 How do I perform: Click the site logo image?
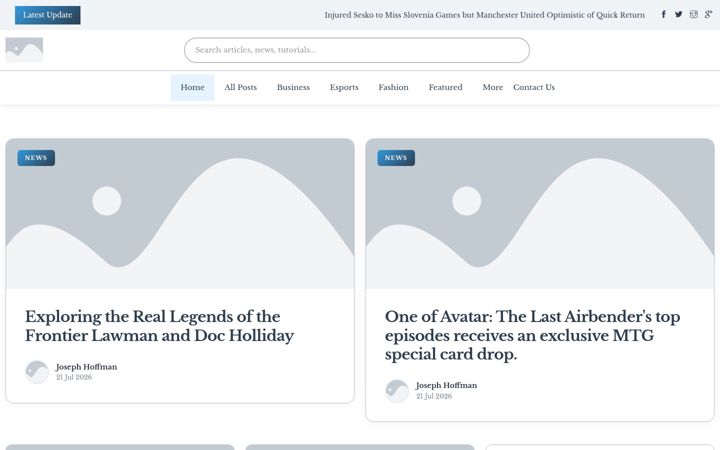point(24,50)
